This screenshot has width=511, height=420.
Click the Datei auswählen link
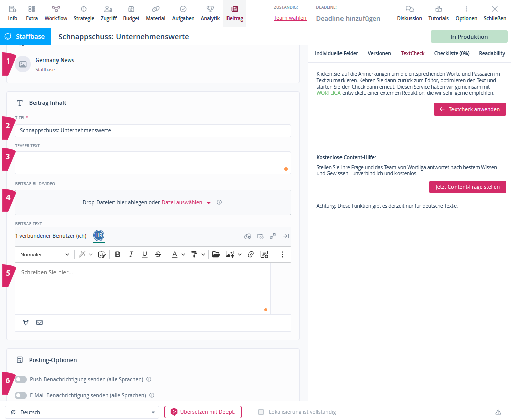[182, 202]
